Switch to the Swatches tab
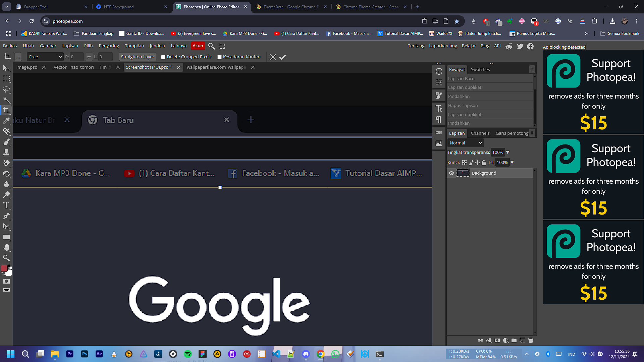Screen dimensions: 644x362 pyautogui.click(x=480, y=70)
